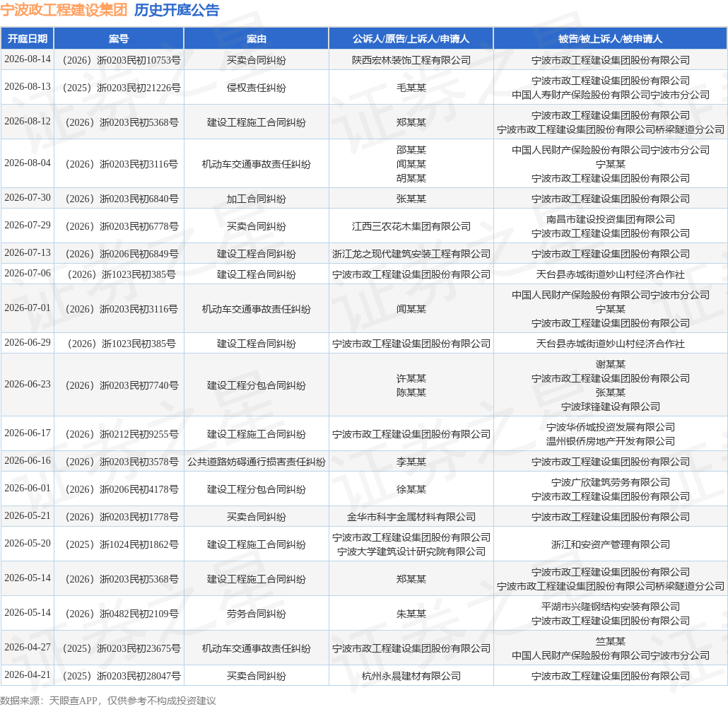Click the 开庭日期 column header
728x707 pixels.
(28, 39)
